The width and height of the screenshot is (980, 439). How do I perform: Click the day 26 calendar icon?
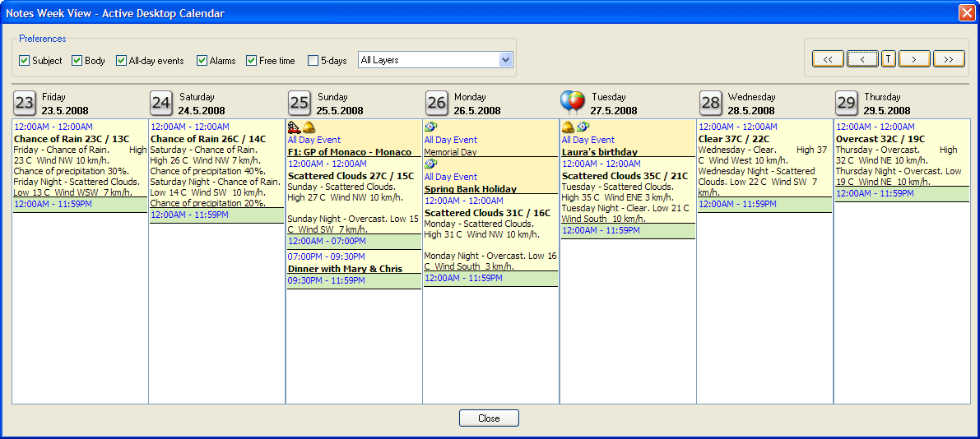tap(436, 103)
